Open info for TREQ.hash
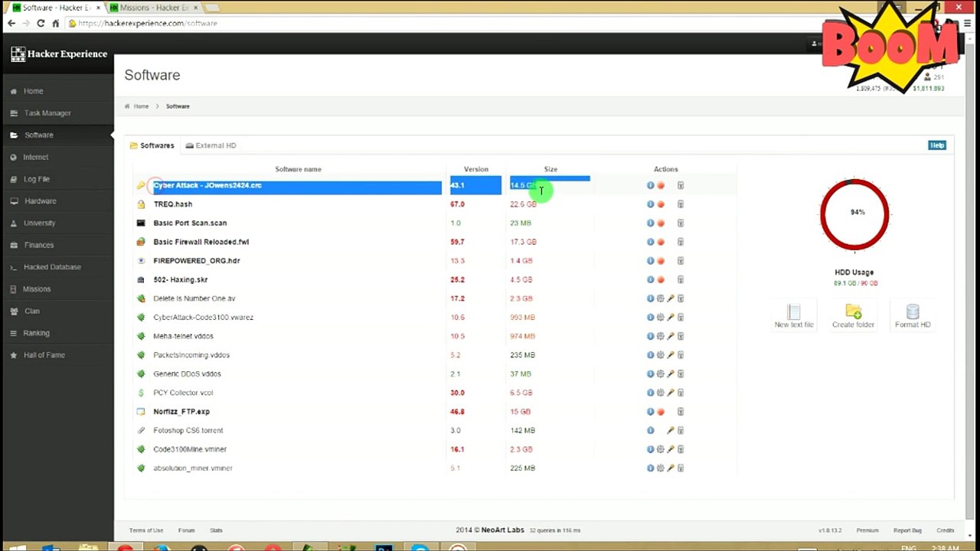 click(x=650, y=204)
